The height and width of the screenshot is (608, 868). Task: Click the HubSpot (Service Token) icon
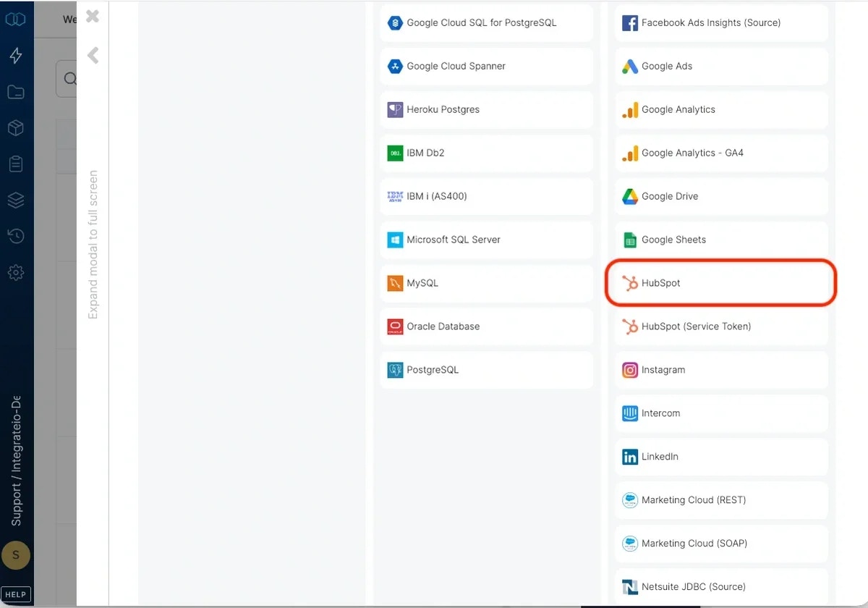(x=630, y=326)
